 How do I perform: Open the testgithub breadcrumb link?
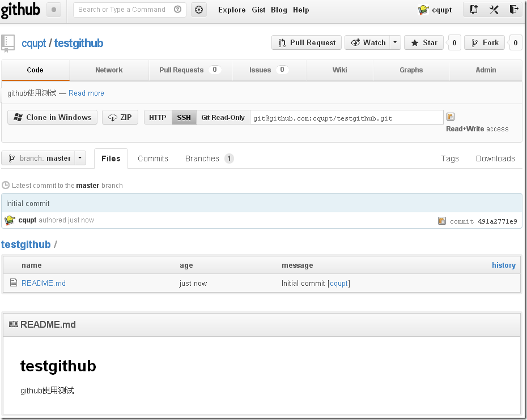click(x=26, y=244)
